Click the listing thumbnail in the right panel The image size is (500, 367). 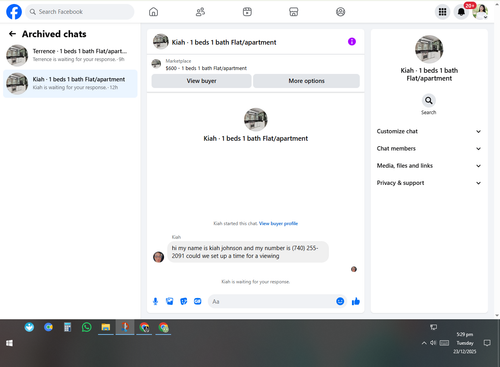(429, 49)
